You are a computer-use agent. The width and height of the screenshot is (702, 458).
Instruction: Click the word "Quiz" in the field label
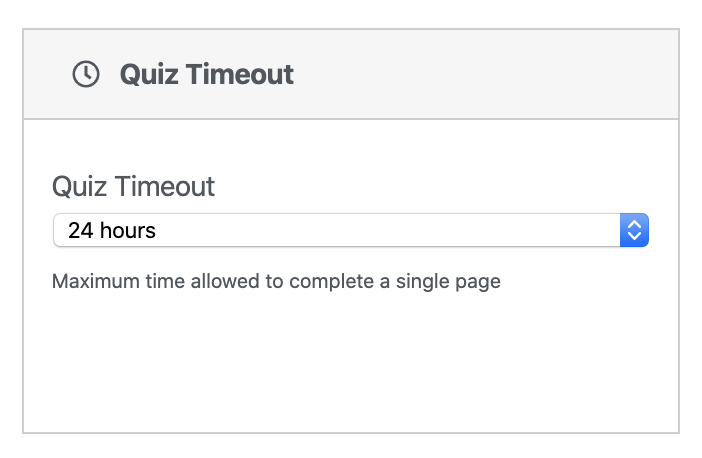point(78,186)
